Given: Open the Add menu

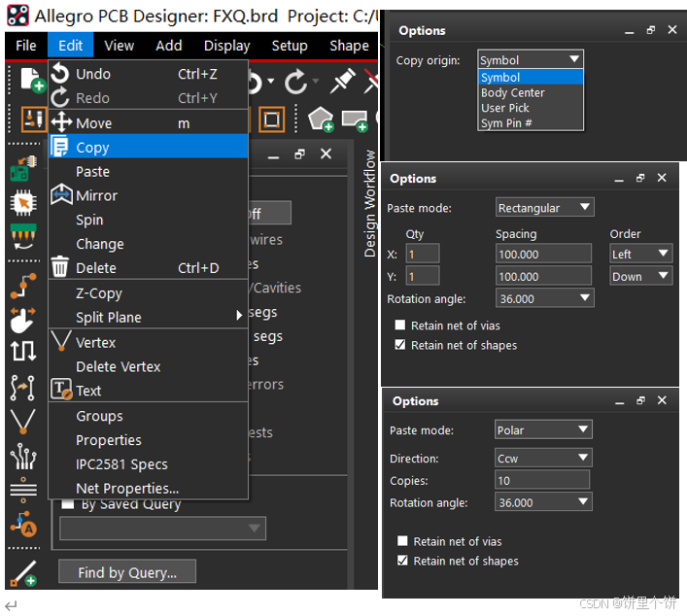Looking at the screenshot, I should (x=169, y=46).
